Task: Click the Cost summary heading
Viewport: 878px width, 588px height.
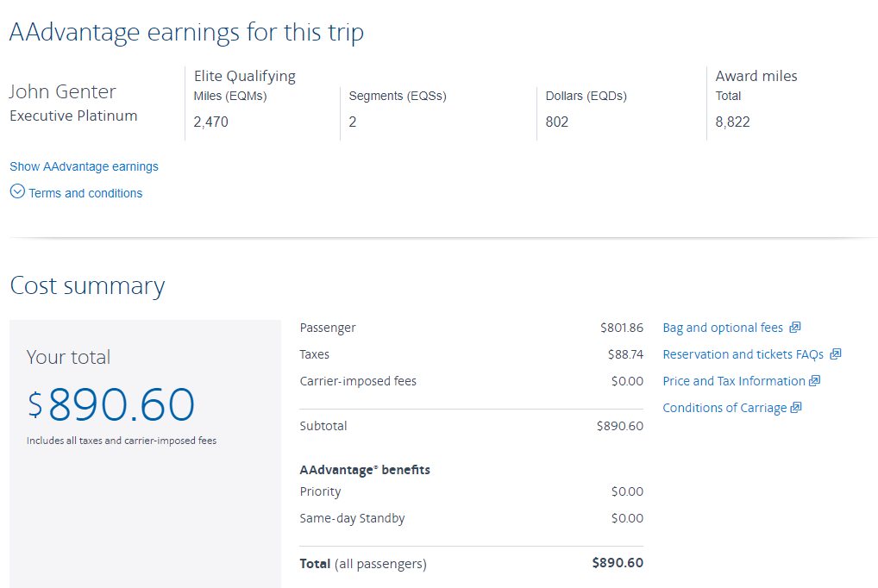Action: (87, 286)
